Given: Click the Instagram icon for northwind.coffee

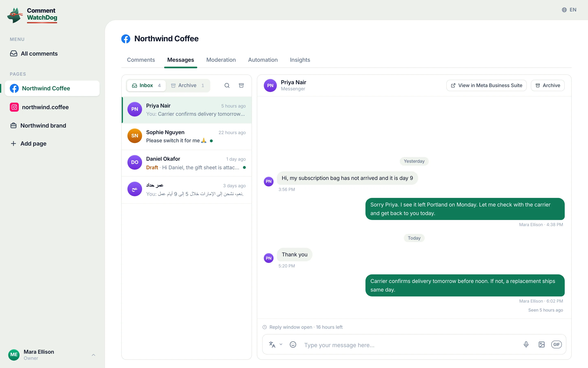Looking at the screenshot, I should click(14, 107).
